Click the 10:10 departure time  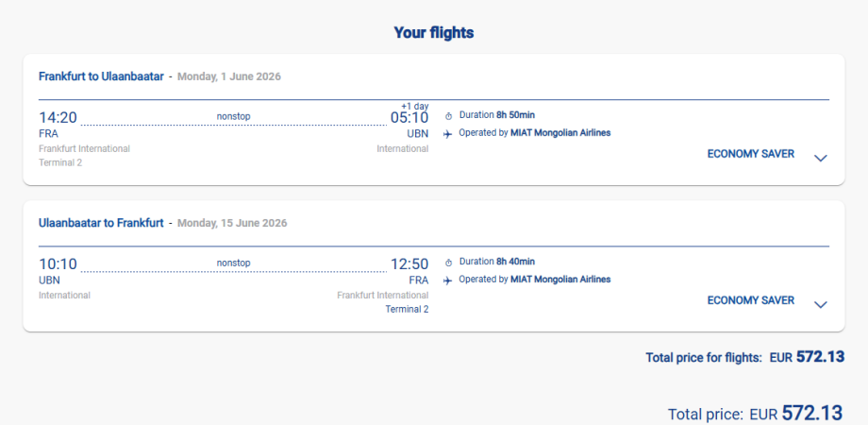[58, 264]
